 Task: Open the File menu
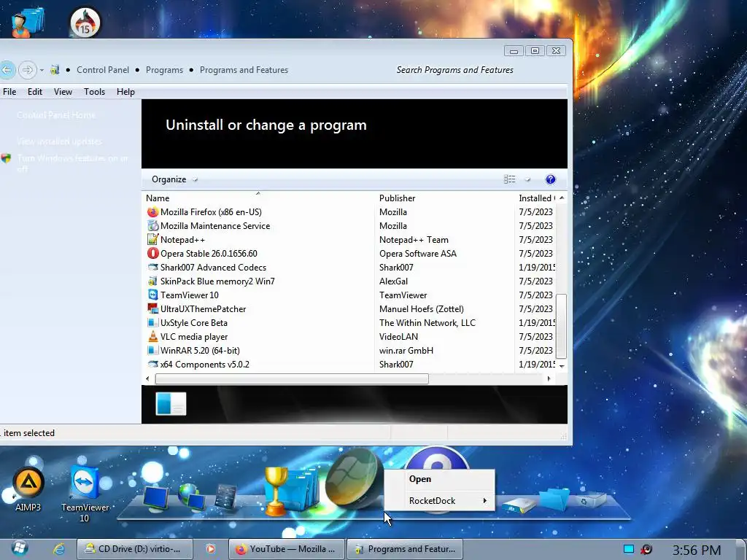[9, 91]
